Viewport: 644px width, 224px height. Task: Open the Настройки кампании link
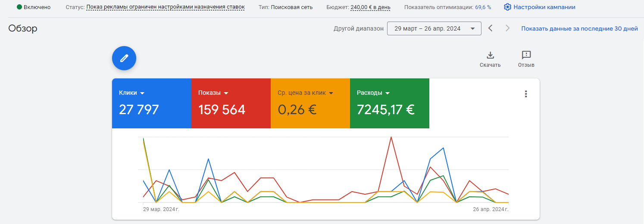coord(544,7)
